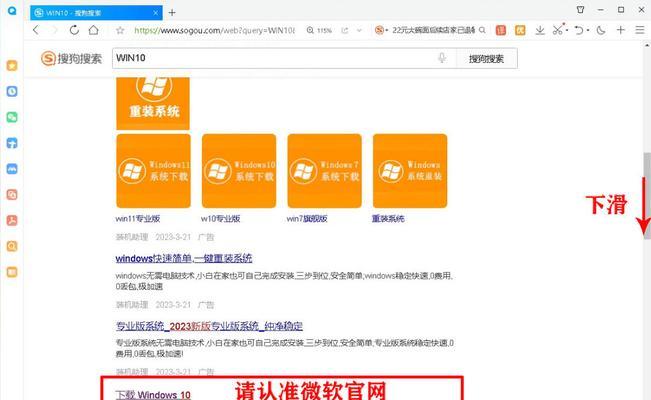The height and width of the screenshot is (400, 651).
Task: Select the WIN10 - 搜狗搜索 tab
Action: [96, 13]
